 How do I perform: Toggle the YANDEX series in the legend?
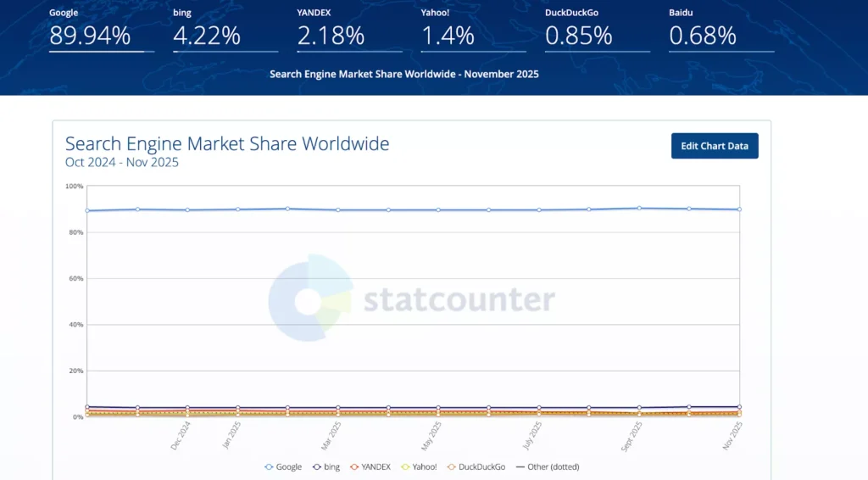[370, 466]
